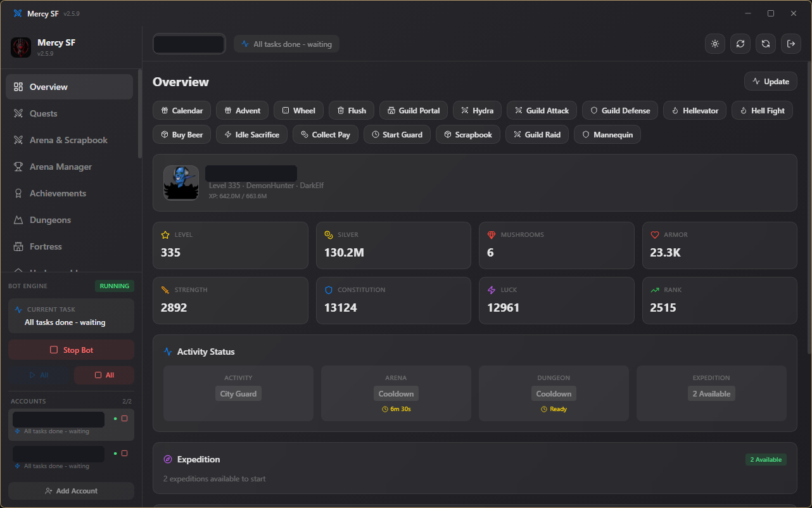Image resolution: width=812 pixels, height=508 pixels.
Task: Click the sidebar navigation scrollbar
Action: tap(140, 114)
